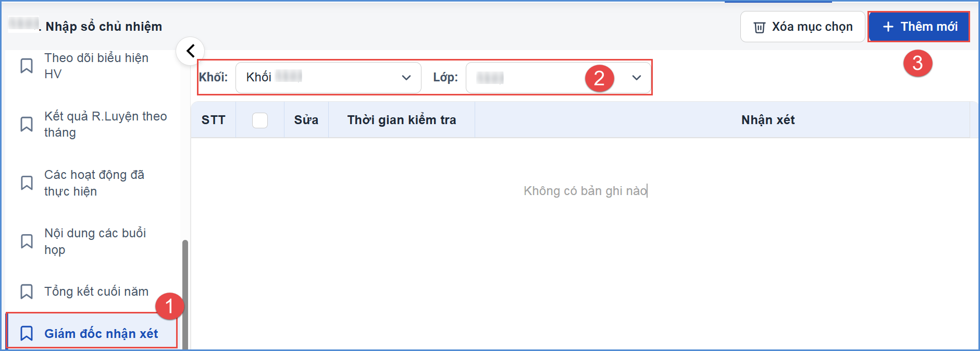Open the Khối dropdown
Screen dimensions: 980x351
click(x=328, y=78)
